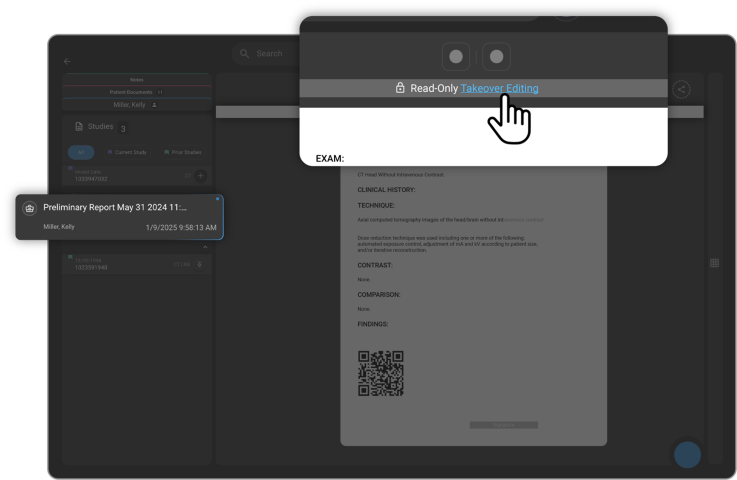Screen dimensions: 737x480
Task: Click the magnifier icon in the search bar
Action: 244,54
